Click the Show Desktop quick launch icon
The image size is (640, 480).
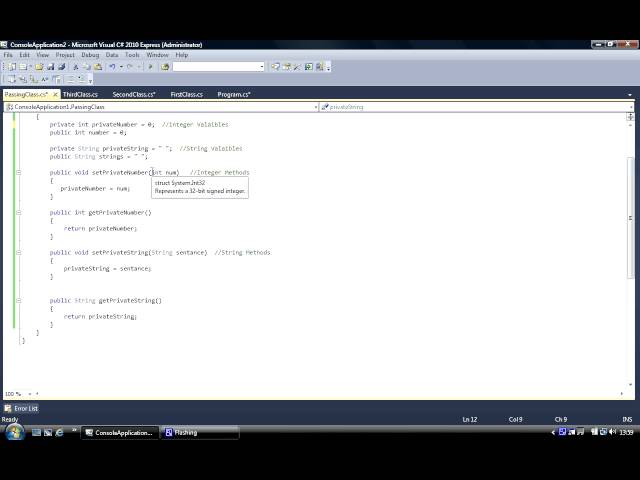(36, 432)
